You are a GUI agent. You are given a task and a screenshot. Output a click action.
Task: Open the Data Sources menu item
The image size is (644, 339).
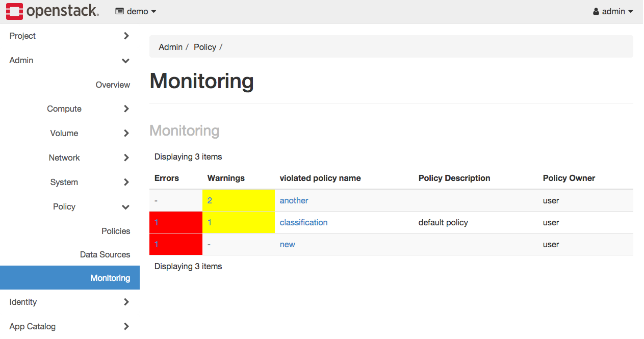pyautogui.click(x=105, y=254)
